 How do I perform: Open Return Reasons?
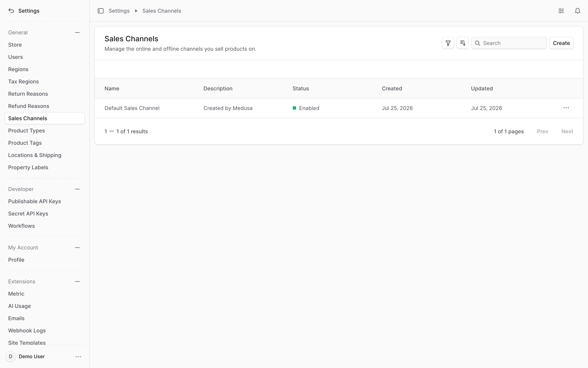coord(45,94)
